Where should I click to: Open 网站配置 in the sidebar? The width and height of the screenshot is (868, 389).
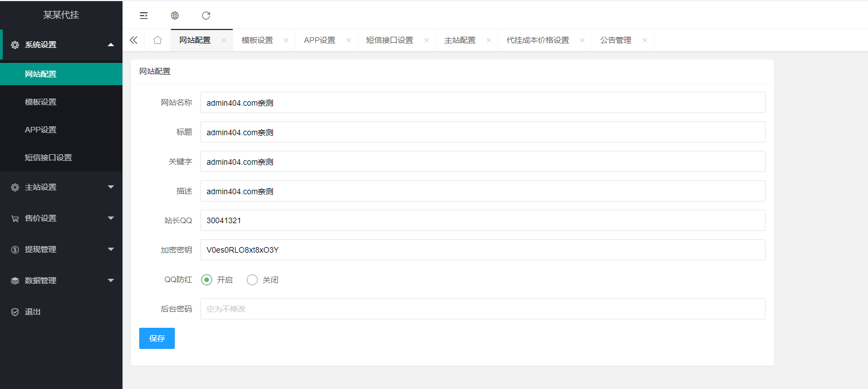pos(61,74)
